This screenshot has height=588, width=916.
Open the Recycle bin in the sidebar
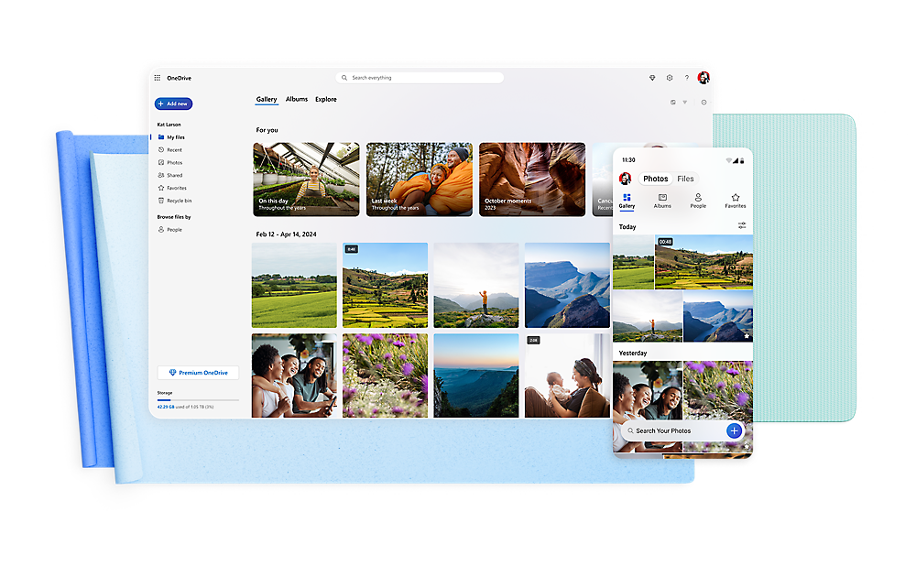point(175,201)
